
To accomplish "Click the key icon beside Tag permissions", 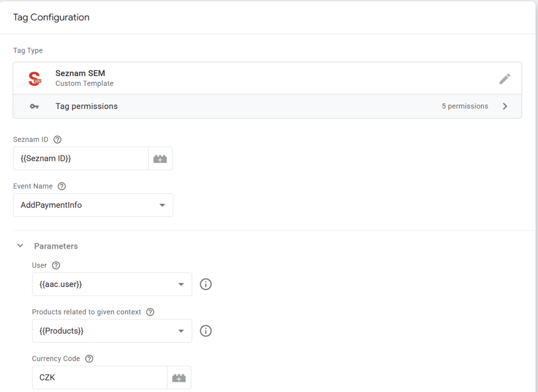I will pyautogui.click(x=34, y=106).
